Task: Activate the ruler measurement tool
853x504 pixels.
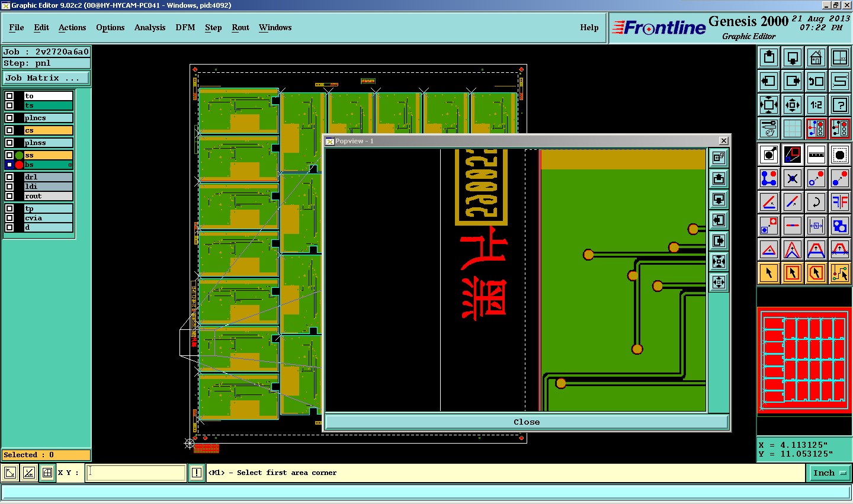Action: 816,155
